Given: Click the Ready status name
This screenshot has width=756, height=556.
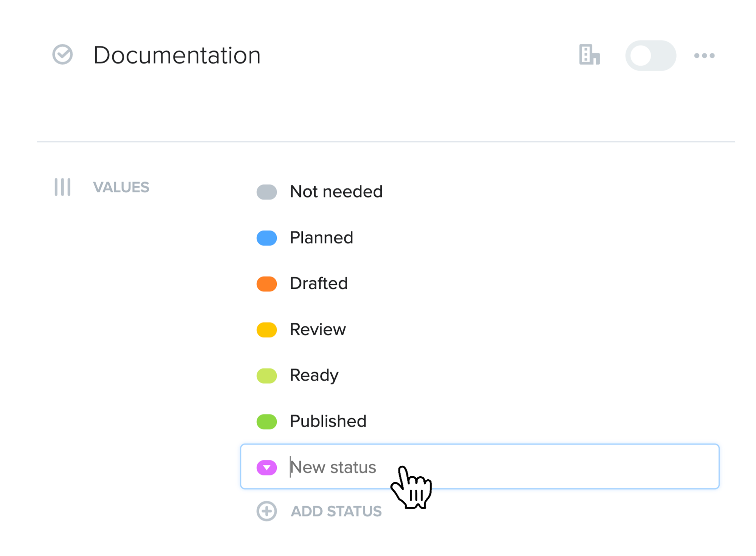Looking at the screenshot, I should (x=314, y=375).
